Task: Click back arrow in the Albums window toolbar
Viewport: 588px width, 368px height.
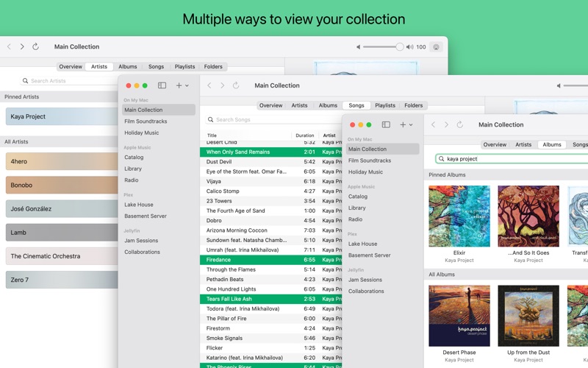Action: [x=433, y=124]
